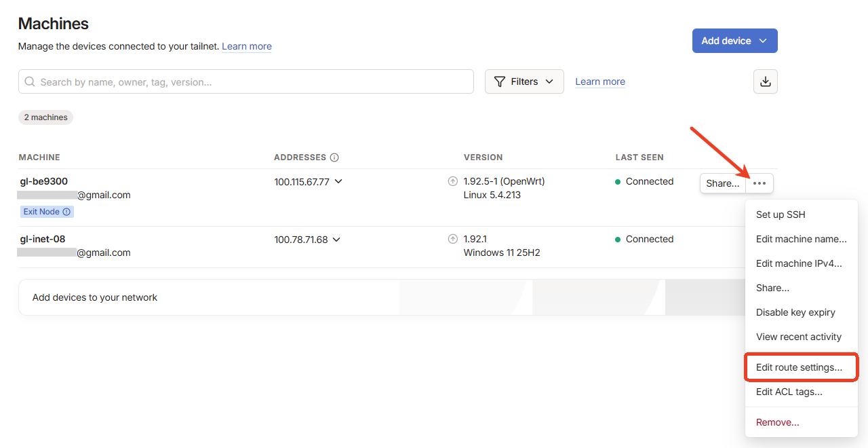Open the Filters dropdown
Viewport: 868px width, 448px height.
coord(524,81)
